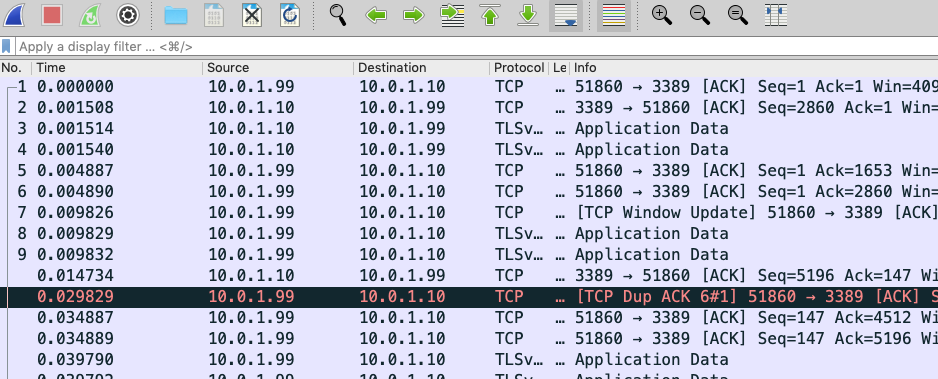Screen dimensions: 938x379
Task: Reset text to normal size
Action: pos(738,15)
